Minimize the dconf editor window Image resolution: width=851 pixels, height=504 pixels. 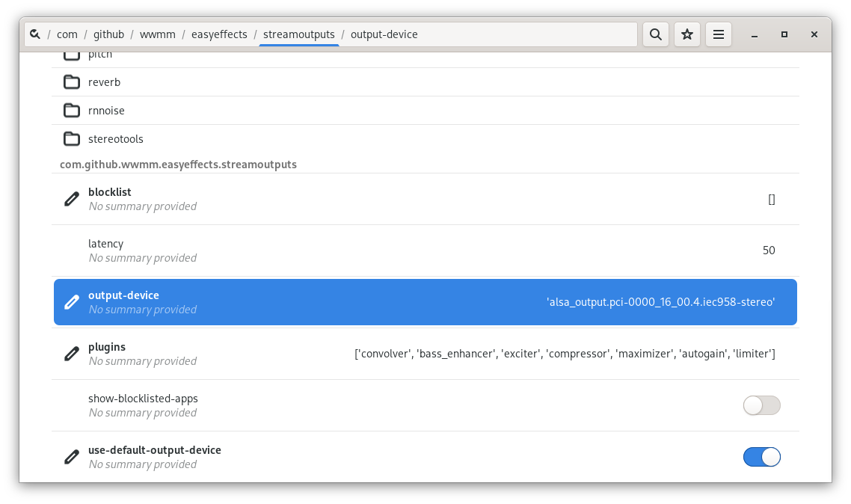pos(755,34)
